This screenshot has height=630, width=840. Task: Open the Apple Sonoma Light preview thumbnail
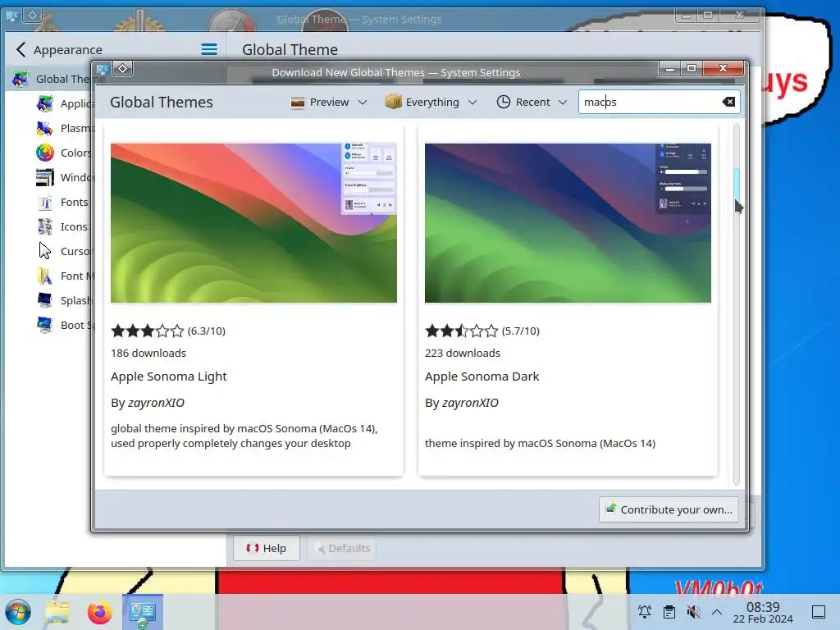click(254, 223)
